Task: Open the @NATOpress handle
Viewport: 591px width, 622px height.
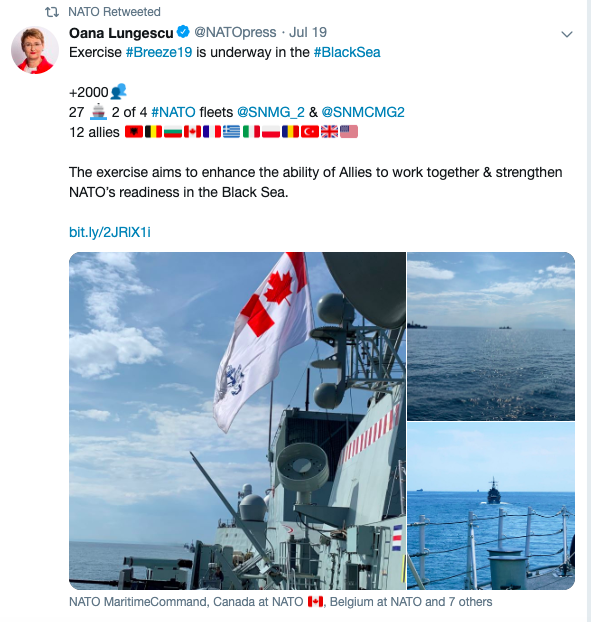Action: (235, 32)
